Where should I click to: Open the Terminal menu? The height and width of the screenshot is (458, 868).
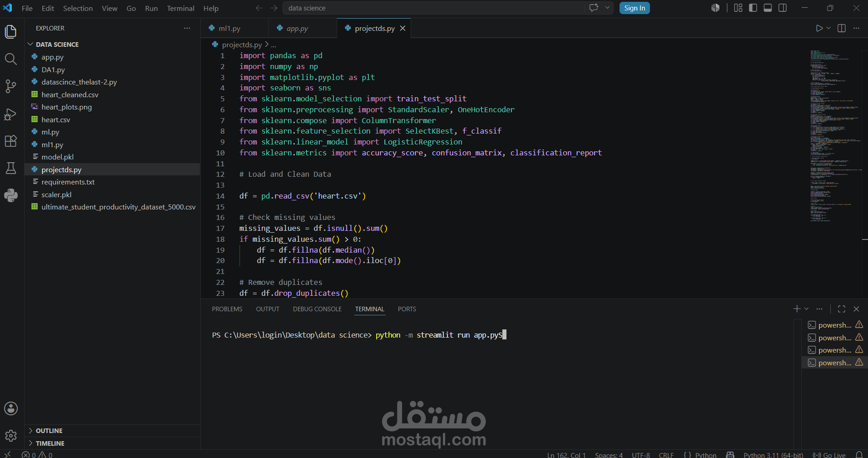pyautogui.click(x=180, y=8)
